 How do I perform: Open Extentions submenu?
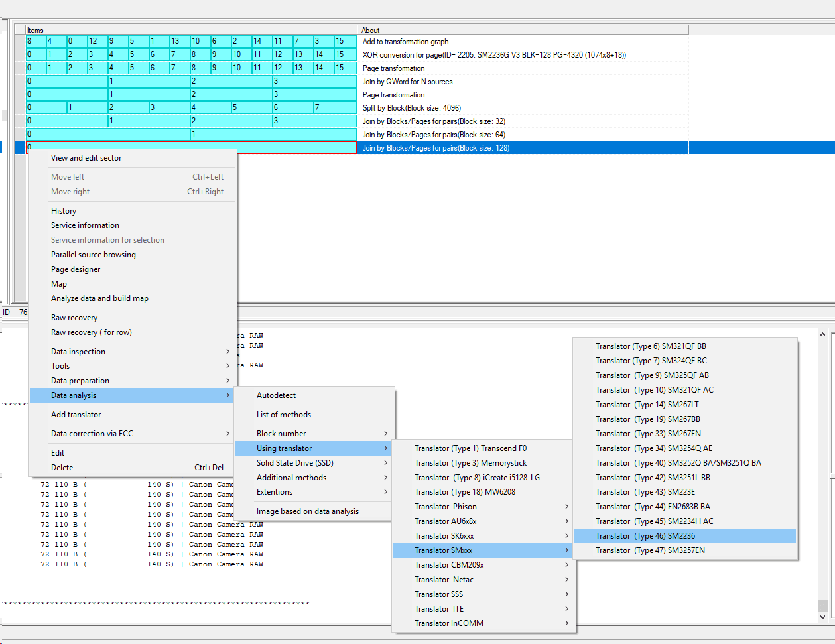pyautogui.click(x=314, y=492)
